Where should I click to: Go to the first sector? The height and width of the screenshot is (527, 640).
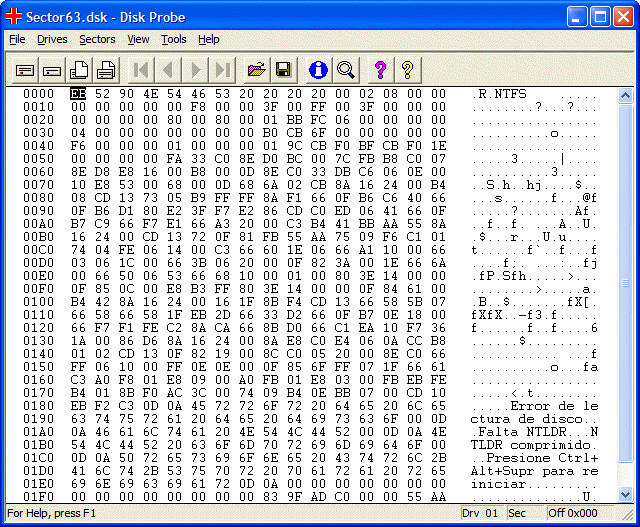click(141, 70)
